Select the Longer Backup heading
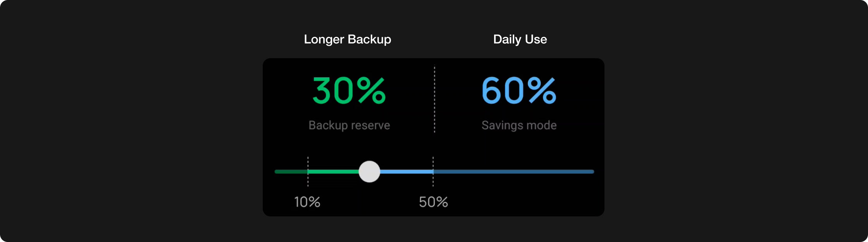Screen dimensions: 868x242 [347, 39]
